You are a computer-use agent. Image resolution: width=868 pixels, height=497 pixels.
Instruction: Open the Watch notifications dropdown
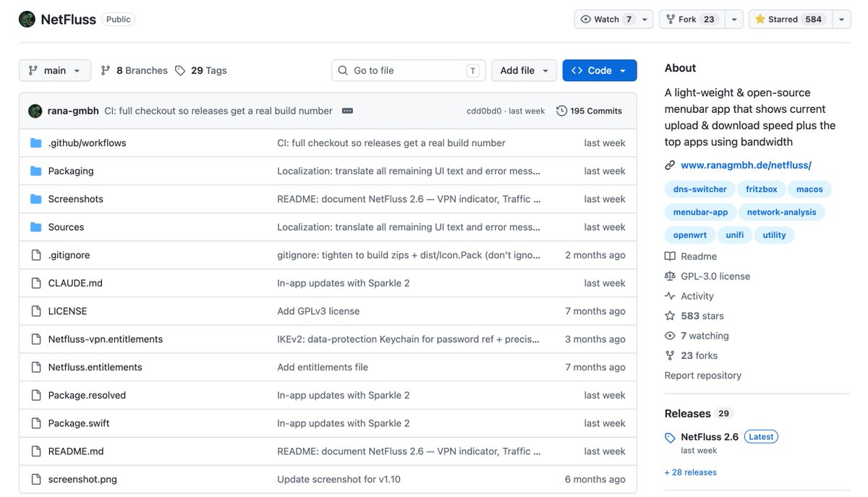(613, 20)
